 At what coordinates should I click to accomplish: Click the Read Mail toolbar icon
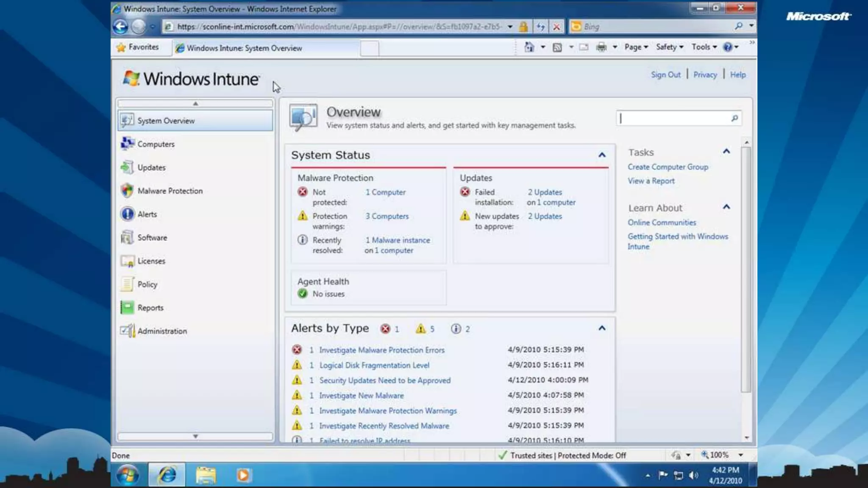(x=584, y=47)
